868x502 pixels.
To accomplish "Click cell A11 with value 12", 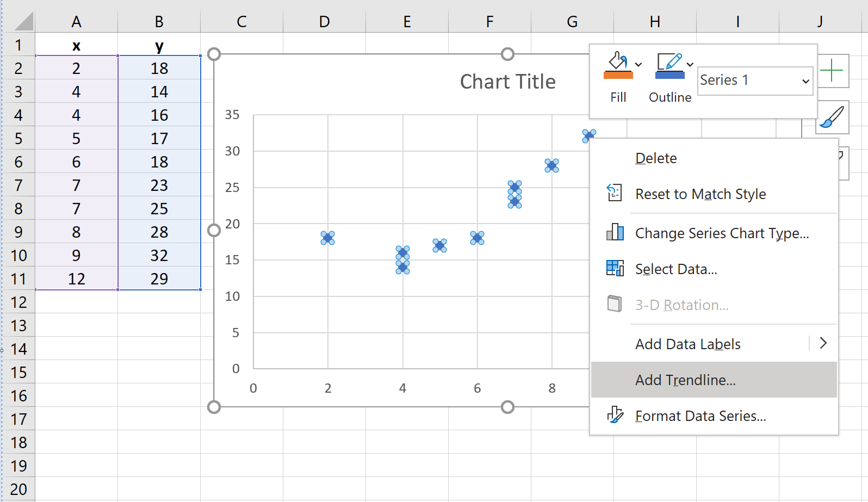I will 76,278.
